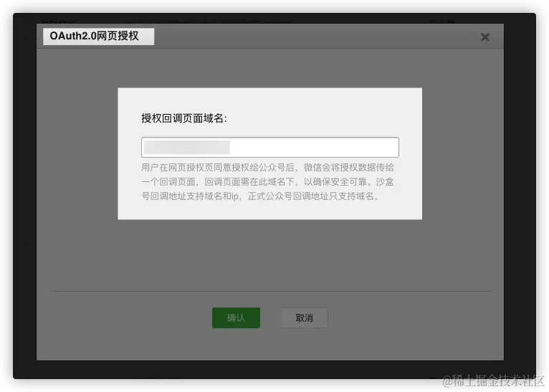549x392 pixels.
Task: Cancel with the 取消 button
Action: coord(304,317)
